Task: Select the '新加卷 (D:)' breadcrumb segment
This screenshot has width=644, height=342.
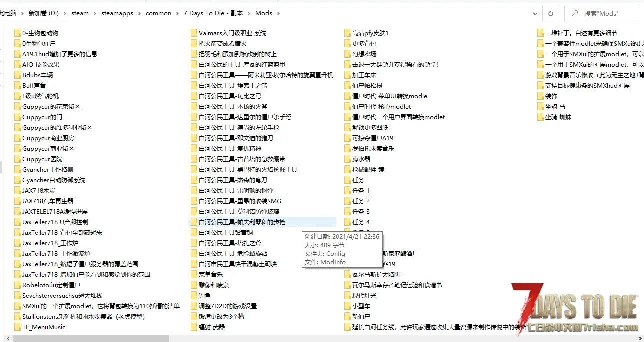Action: [x=44, y=13]
